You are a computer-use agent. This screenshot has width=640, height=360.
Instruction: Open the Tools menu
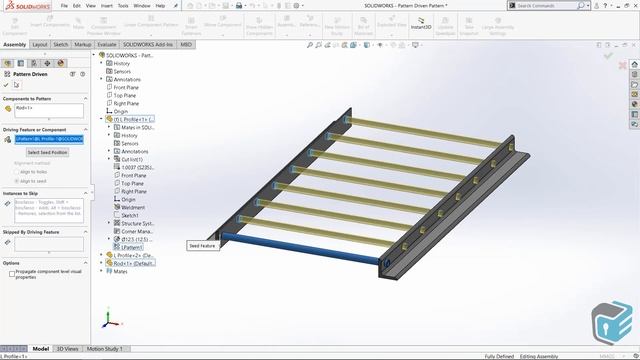pos(123,6)
